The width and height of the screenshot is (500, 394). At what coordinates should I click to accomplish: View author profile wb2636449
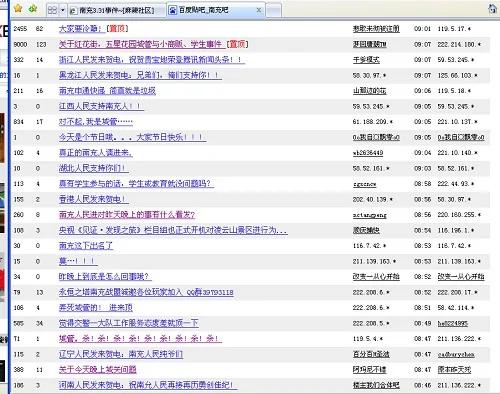(368, 153)
